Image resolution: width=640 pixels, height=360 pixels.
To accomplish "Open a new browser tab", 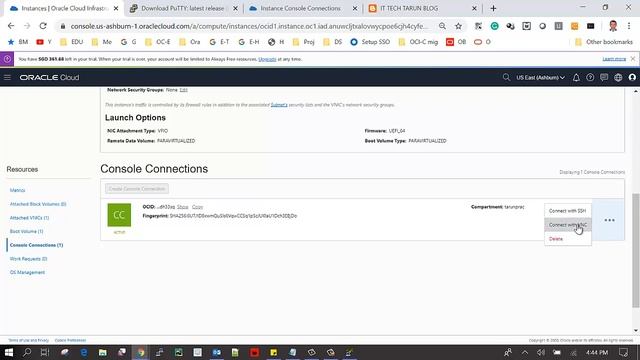I will (493, 8).
